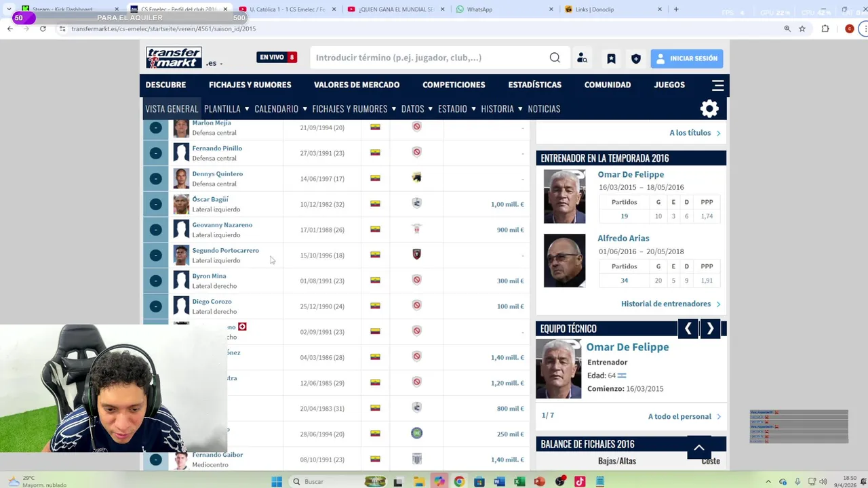Toggle the row button for Geovanny Nazareno
The width and height of the screenshot is (868, 488).
(x=155, y=230)
